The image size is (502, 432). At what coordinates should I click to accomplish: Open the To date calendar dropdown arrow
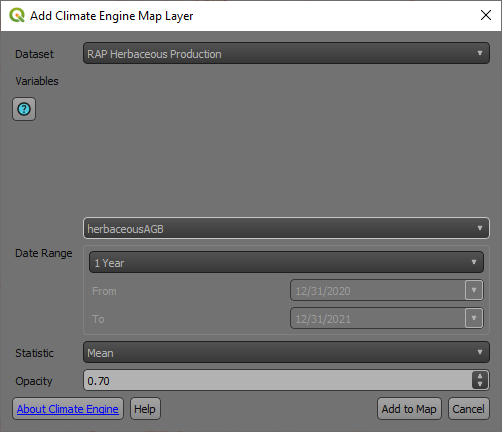pos(474,318)
